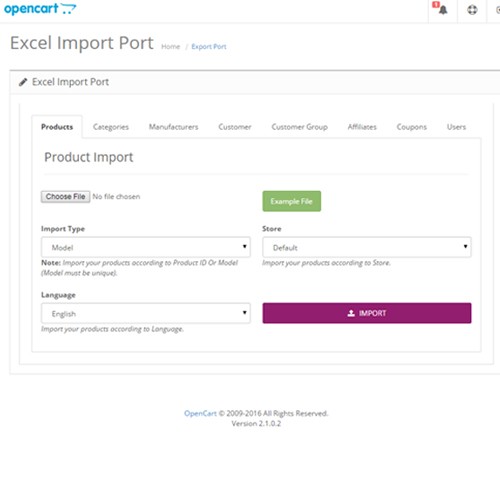Image resolution: width=500 pixels, height=500 pixels.
Task: Open the Store dropdown
Action: pos(367,247)
